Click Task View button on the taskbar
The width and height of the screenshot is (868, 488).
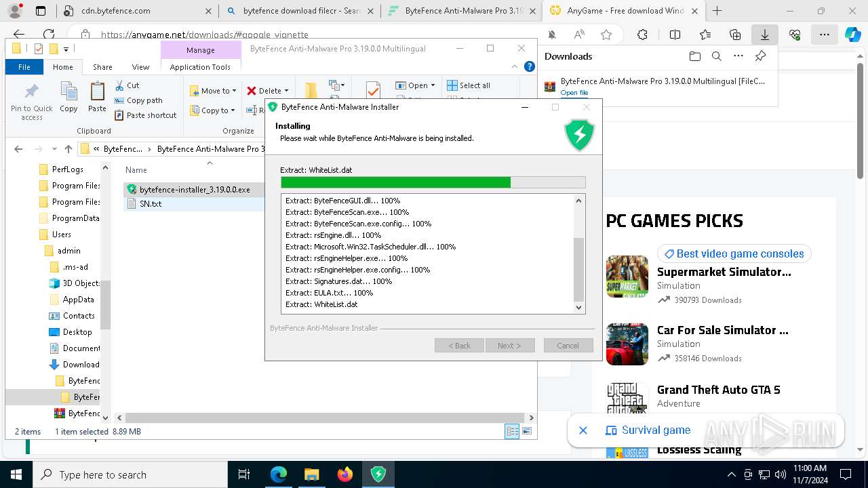(244, 474)
